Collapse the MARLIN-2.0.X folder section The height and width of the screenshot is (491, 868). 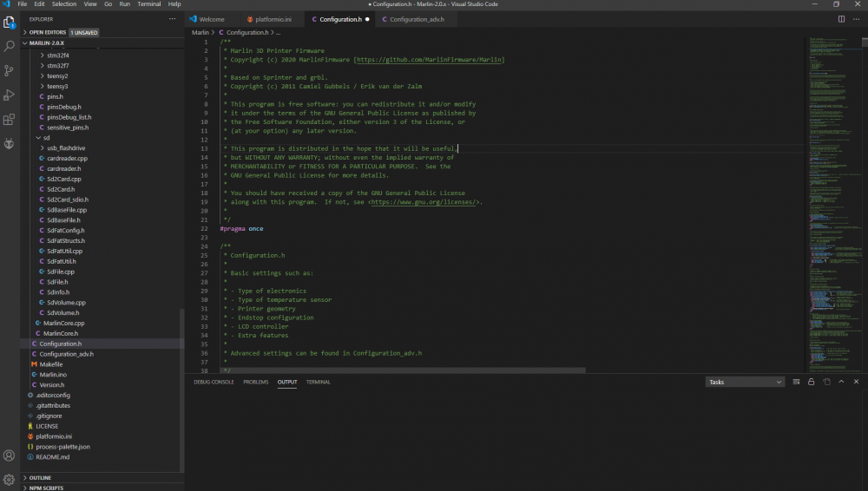click(x=47, y=43)
